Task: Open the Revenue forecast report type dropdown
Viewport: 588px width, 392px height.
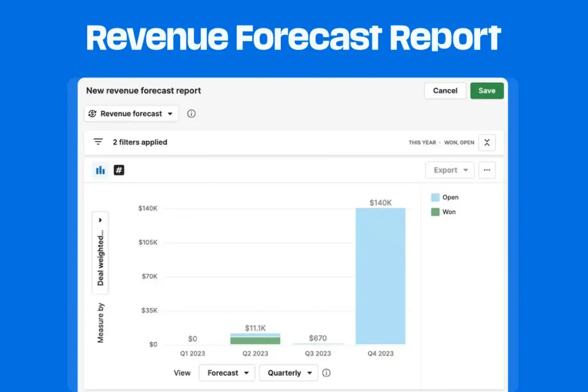Action: pos(131,114)
